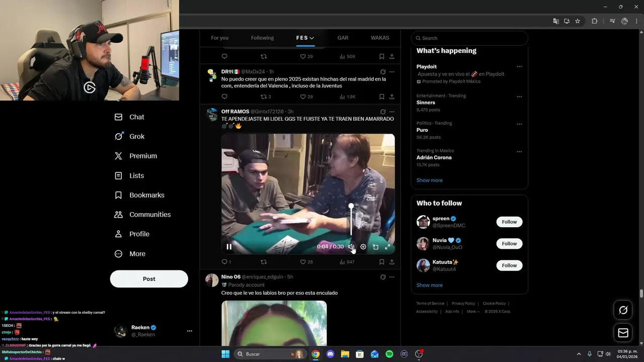
Task: Show more under Who to follow
Action: [429, 285]
